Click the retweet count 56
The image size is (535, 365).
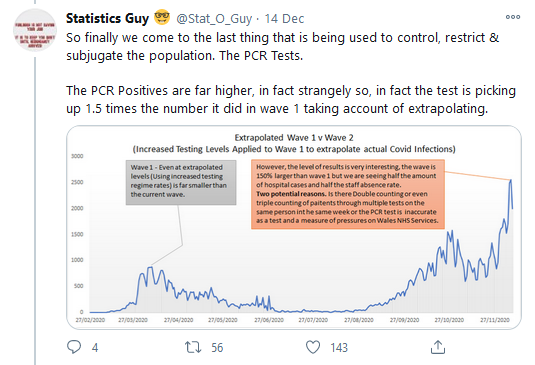click(x=217, y=348)
